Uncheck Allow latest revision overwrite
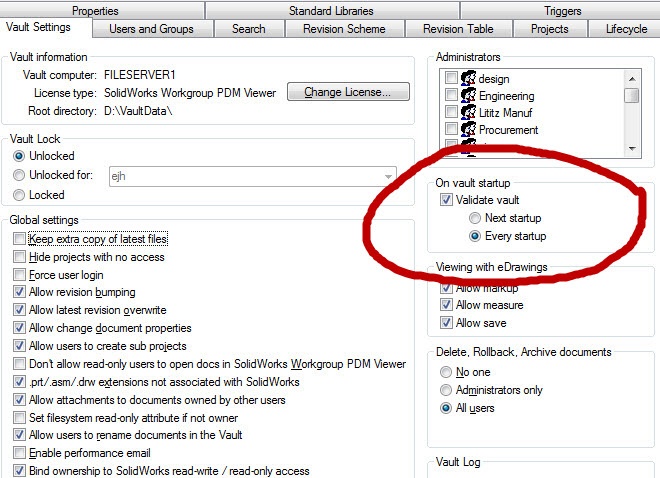 (x=19, y=310)
